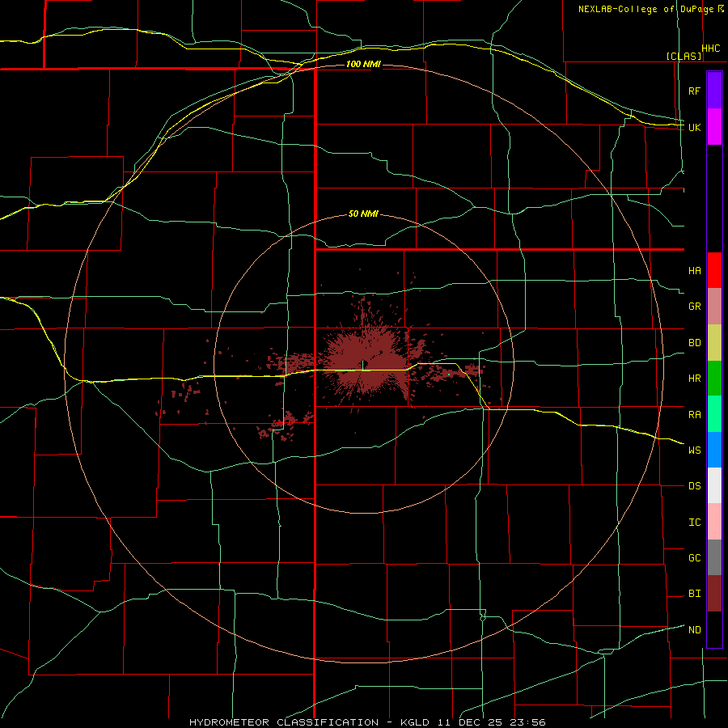Pick the HR green legend swatch
The height and width of the screenshot is (728, 728).
click(x=714, y=378)
